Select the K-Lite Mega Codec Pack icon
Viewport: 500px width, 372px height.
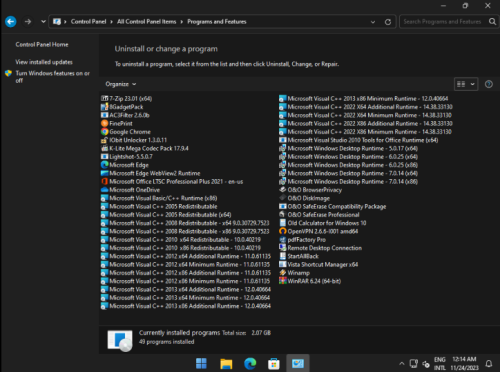(x=105, y=148)
